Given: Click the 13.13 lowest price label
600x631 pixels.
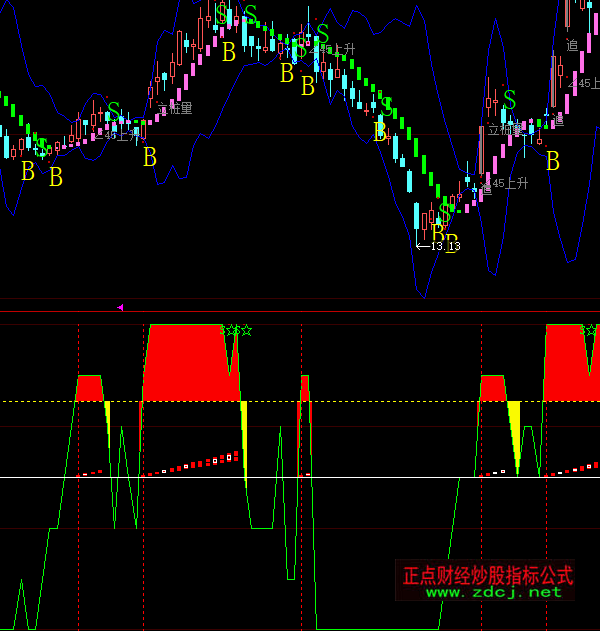Looking at the screenshot, I should click(444, 246).
